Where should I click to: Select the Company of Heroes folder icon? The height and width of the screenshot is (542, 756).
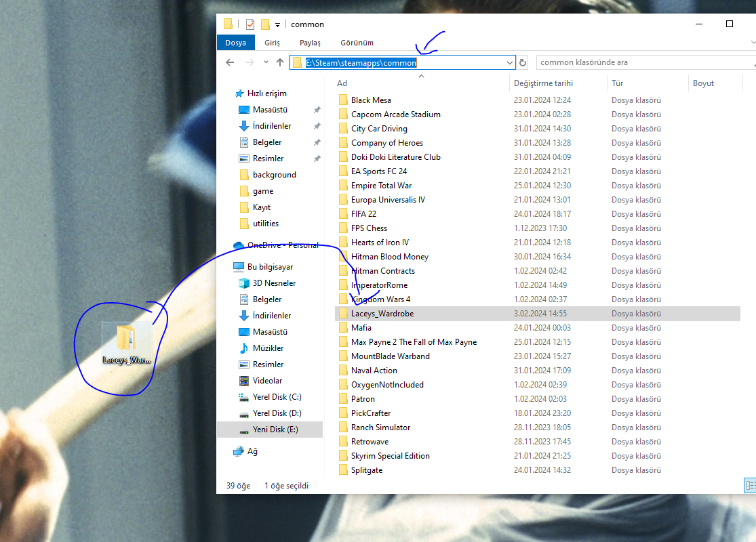[343, 142]
